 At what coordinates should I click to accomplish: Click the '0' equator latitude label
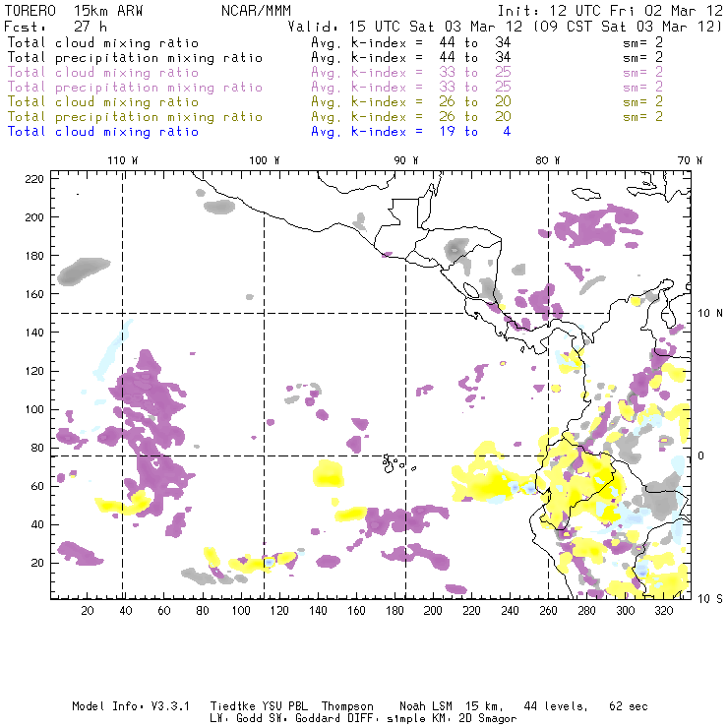tap(701, 455)
